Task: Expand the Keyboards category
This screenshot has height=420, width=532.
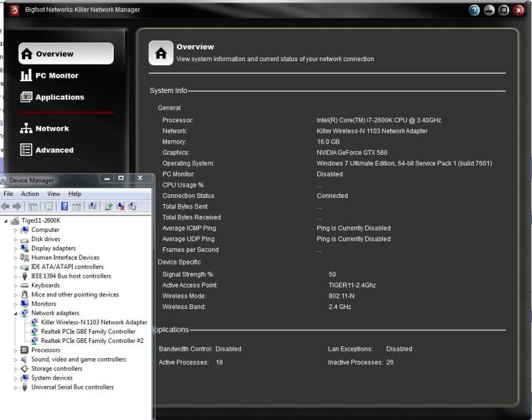Action: tap(15, 285)
